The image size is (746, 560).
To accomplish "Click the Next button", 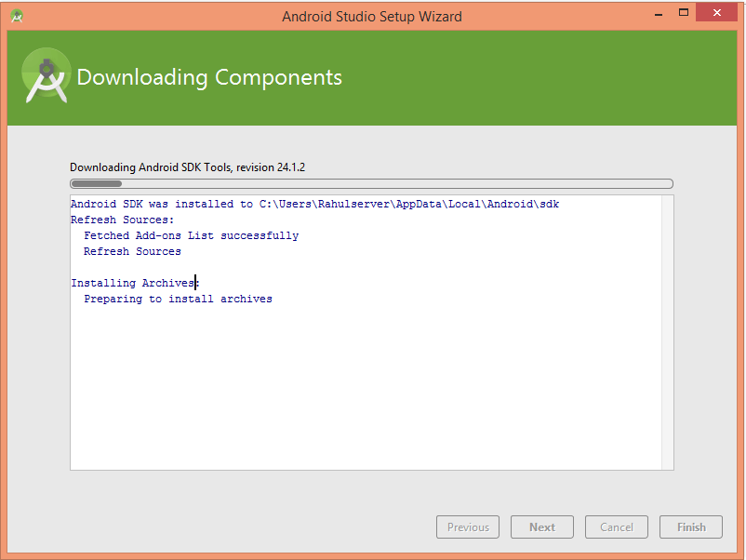I will coord(542,527).
